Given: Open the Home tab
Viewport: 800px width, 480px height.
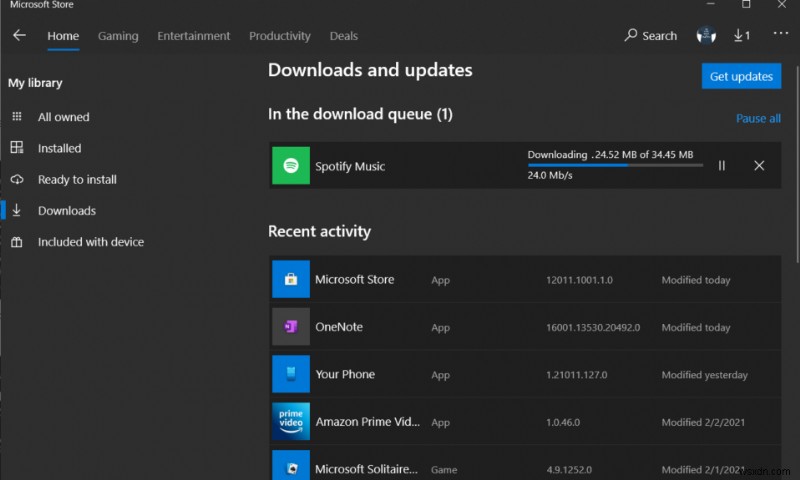Looking at the screenshot, I should pyautogui.click(x=63, y=36).
